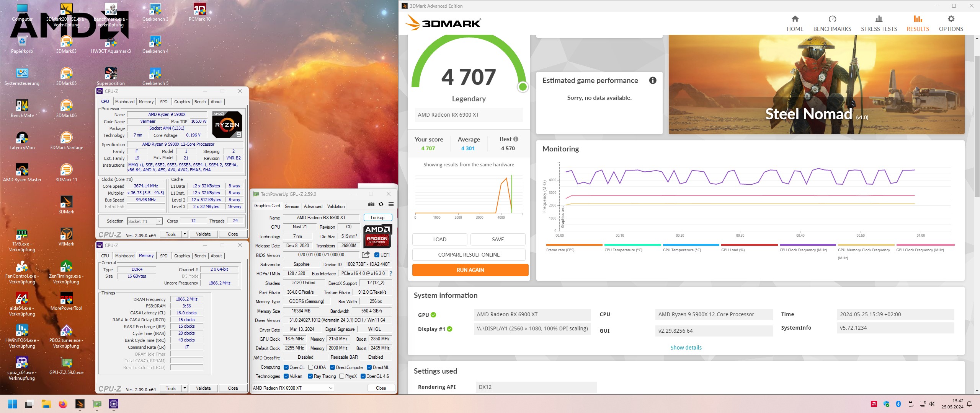Toggle Vulkan checkbox in GPU-Z
The width and height of the screenshot is (980, 413).
click(x=286, y=376)
